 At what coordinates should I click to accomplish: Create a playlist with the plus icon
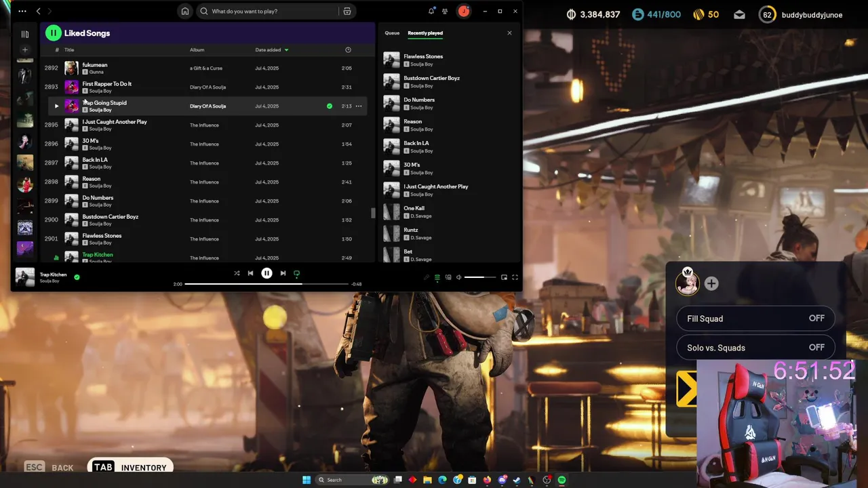[x=25, y=49]
